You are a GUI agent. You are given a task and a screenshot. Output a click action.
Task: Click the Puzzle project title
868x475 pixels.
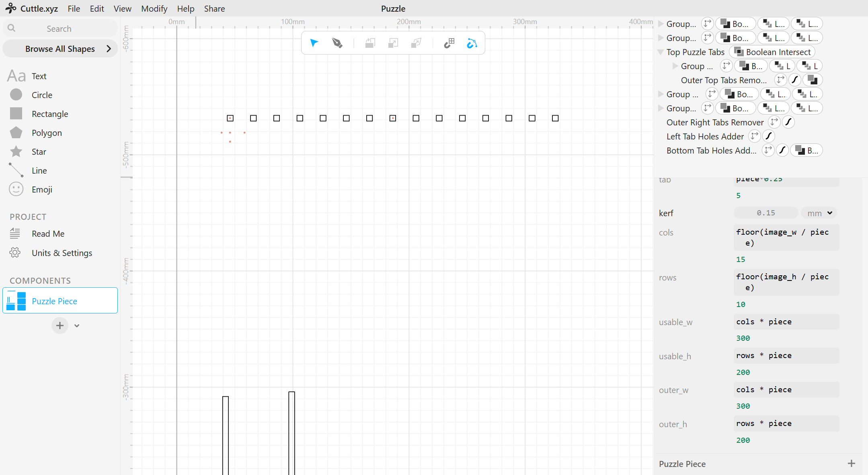(393, 8)
